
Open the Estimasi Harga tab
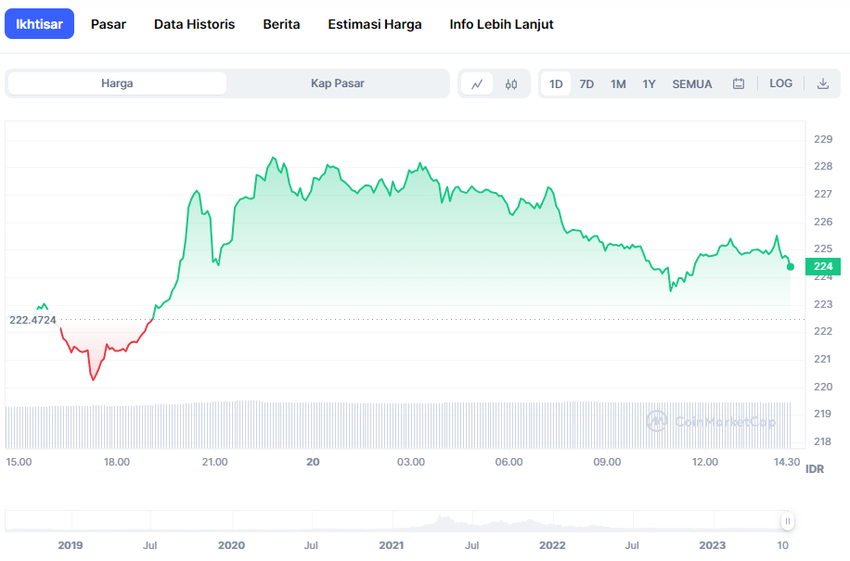(374, 24)
